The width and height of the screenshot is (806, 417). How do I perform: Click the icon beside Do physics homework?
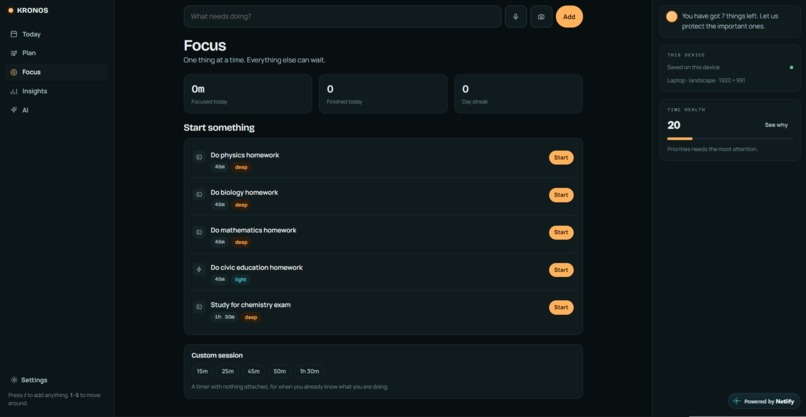coord(199,157)
